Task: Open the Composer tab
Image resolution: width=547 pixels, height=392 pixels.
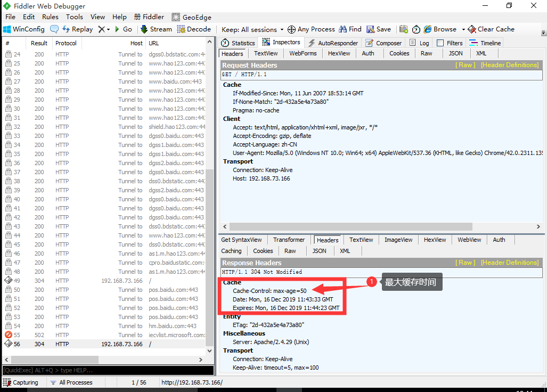Action: tap(383, 43)
